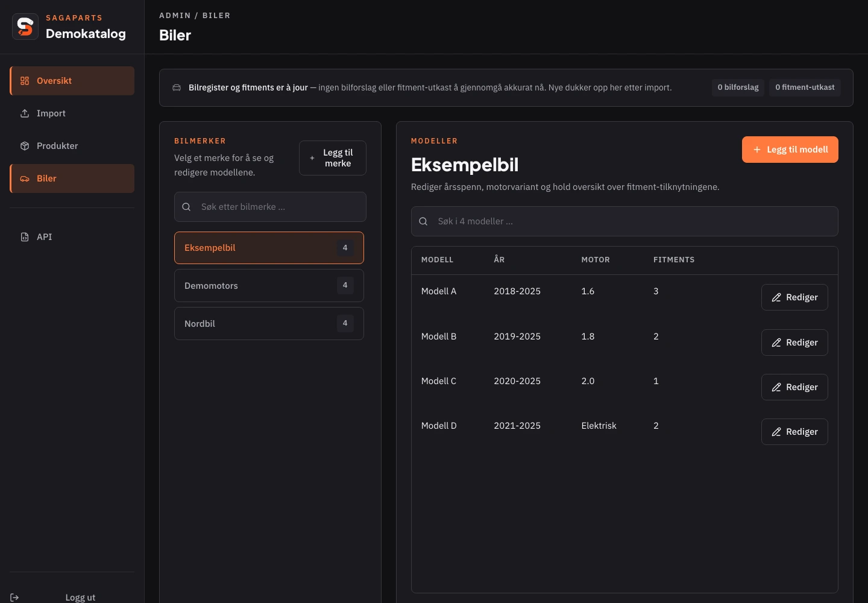The width and height of the screenshot is (868, 603).
Task: Click the Modell D name cell
Action: [439, 426]
